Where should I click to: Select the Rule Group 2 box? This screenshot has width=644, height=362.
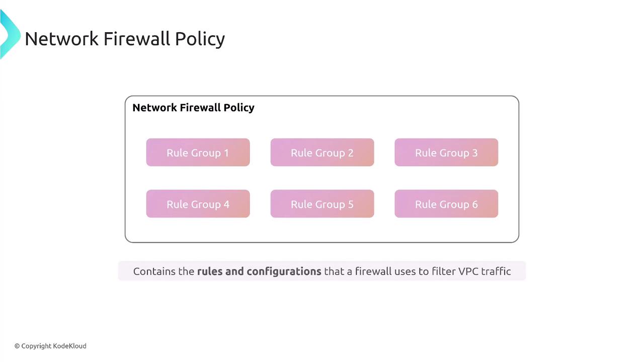[x=322, y=152]
